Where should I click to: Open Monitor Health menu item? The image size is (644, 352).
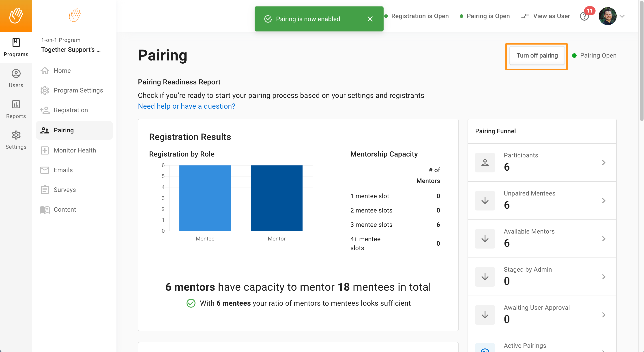point(74,150)
